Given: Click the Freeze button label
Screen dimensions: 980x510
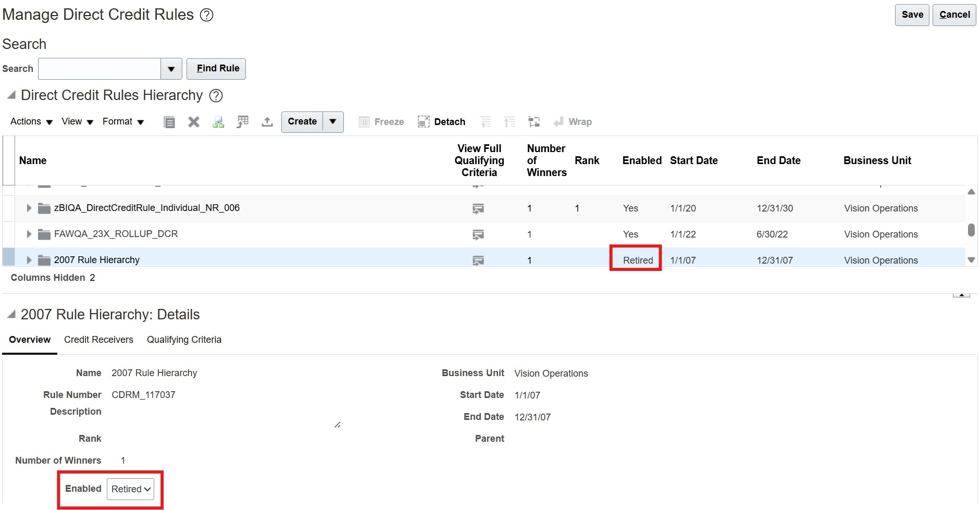Looking at the screenshot, I should point(389,122).
